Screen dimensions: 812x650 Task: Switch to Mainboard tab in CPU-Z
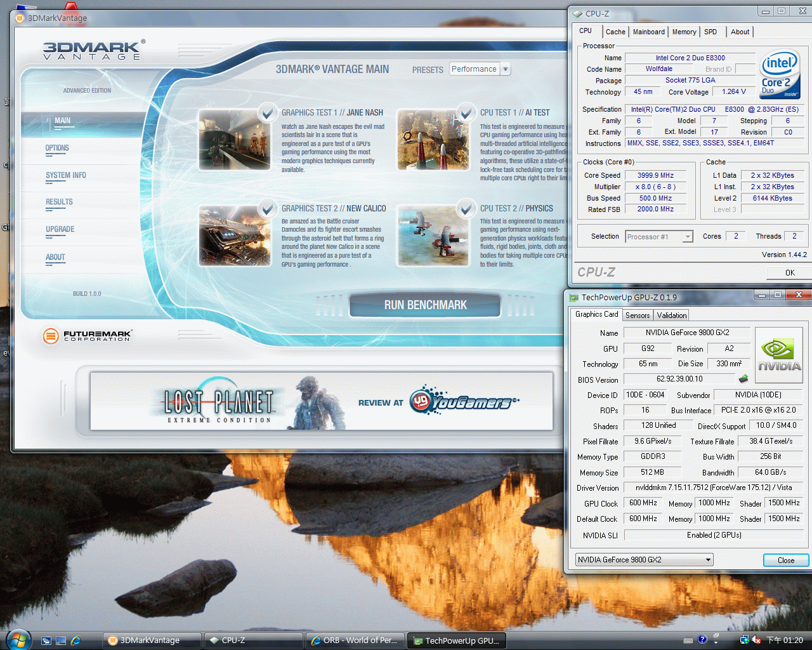tap(649, 32)
